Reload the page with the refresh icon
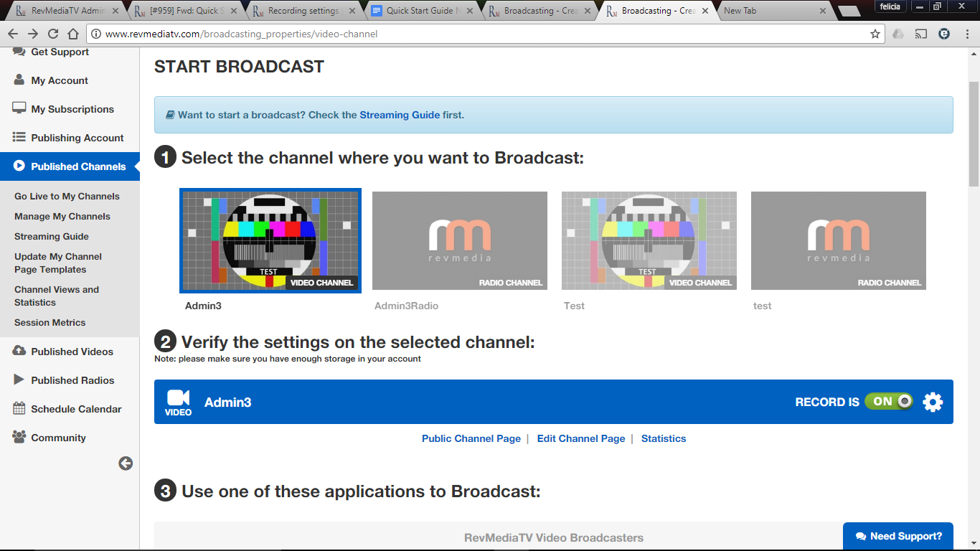Viewport: 980px width, 551px height. 53,34
